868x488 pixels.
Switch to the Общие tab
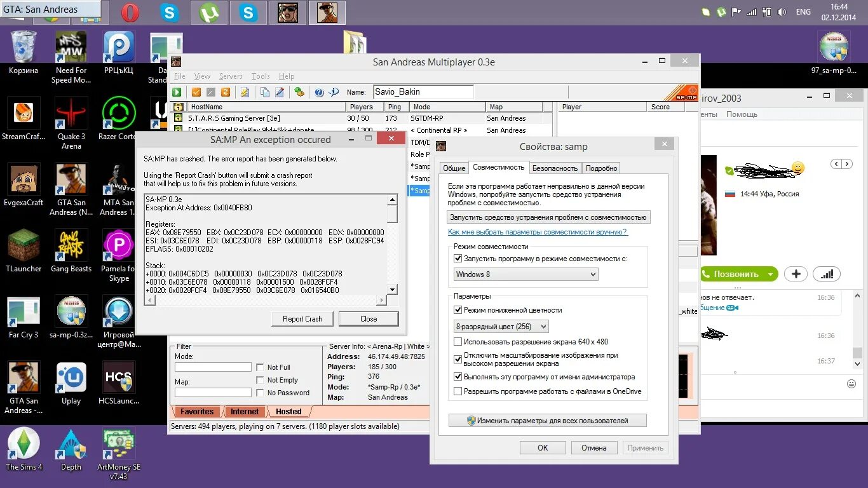(x=454, y=168)
